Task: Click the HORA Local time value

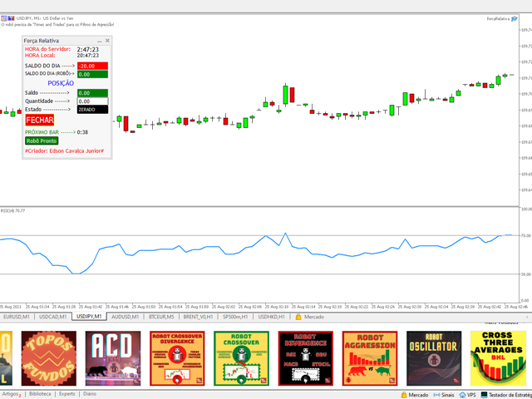Action: [x=88, y=56]
